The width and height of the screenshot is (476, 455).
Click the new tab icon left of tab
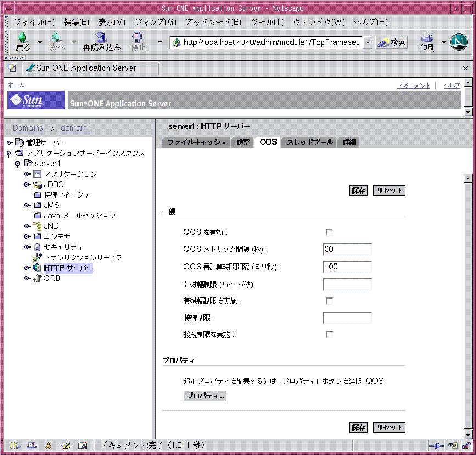point(12,68)
